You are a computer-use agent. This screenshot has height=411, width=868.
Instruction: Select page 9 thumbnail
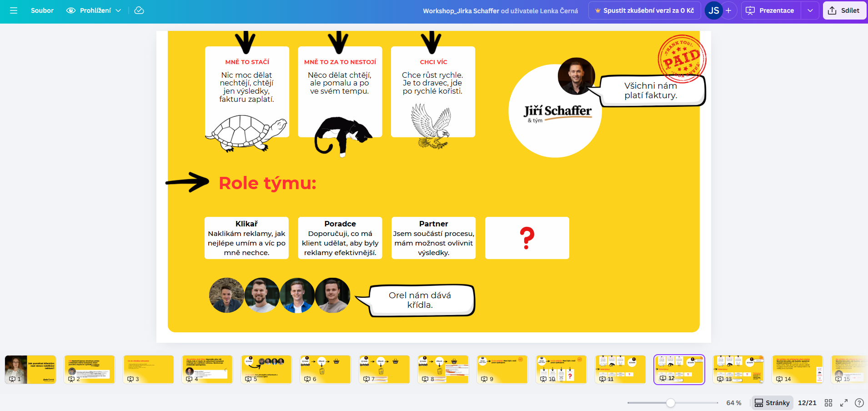point(502,369)
